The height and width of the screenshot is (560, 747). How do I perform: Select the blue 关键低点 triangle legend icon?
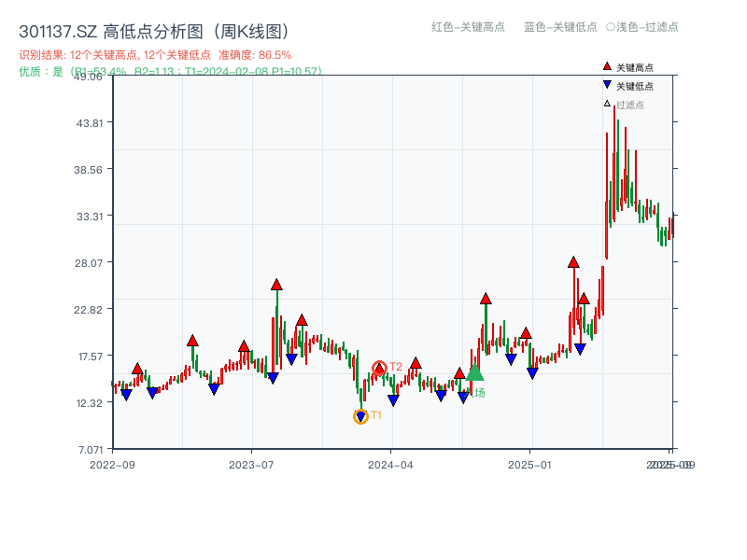coord(605,85)
